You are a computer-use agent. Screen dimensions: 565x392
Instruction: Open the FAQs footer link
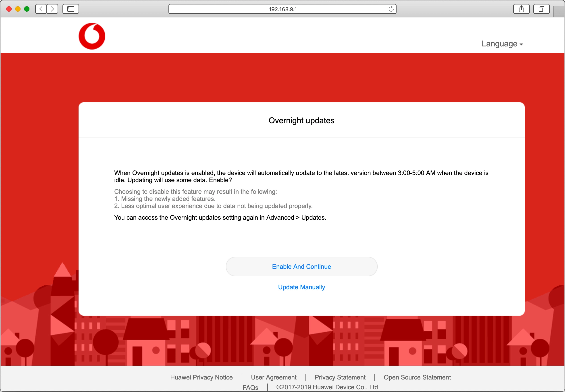coord(250,387)
